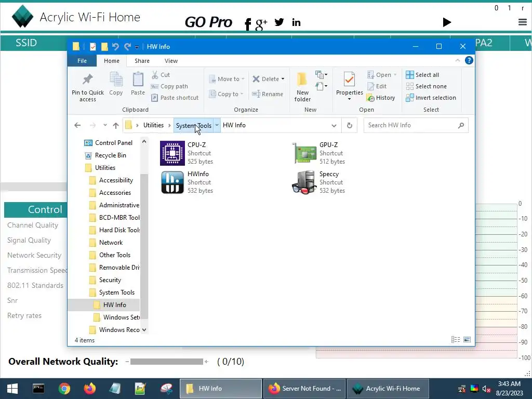The width and height of the screenshot is (532, 399).
Task: Click Cut in Clipboard group
Action: click(161, 75)
